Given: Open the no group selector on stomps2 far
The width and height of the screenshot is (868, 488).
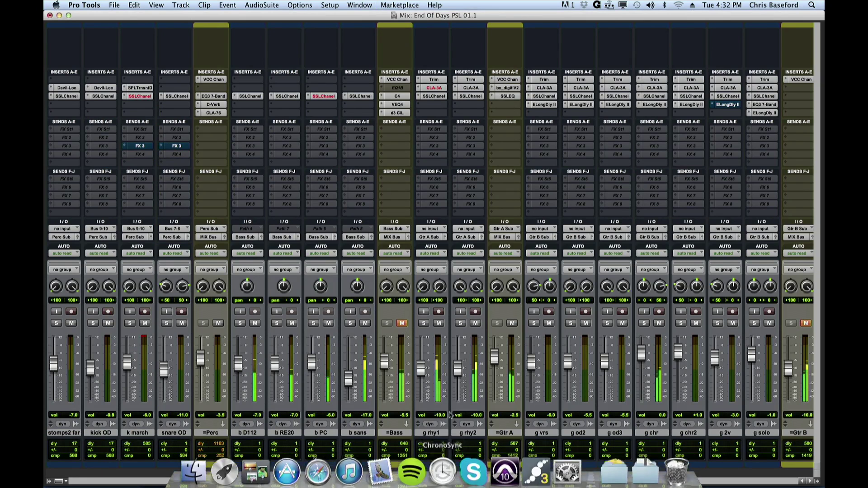Looking at the screenshot, I should (x=64, y=270).
